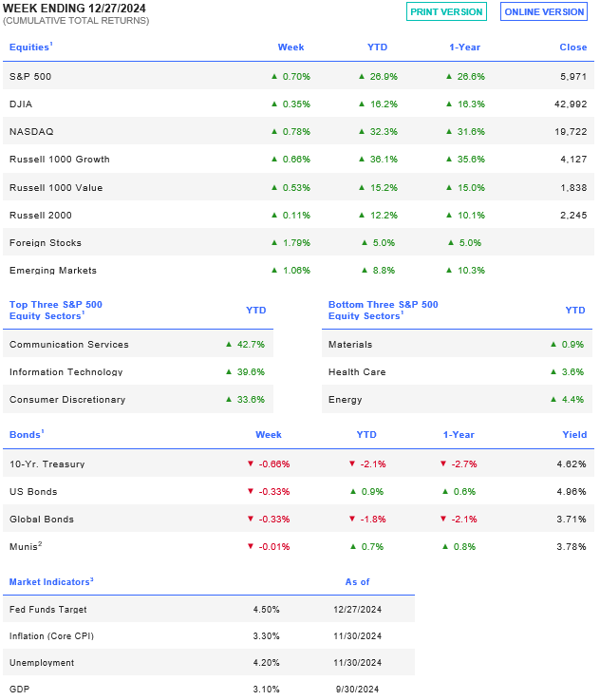Select the Russell 2000 label

(41, 216)
